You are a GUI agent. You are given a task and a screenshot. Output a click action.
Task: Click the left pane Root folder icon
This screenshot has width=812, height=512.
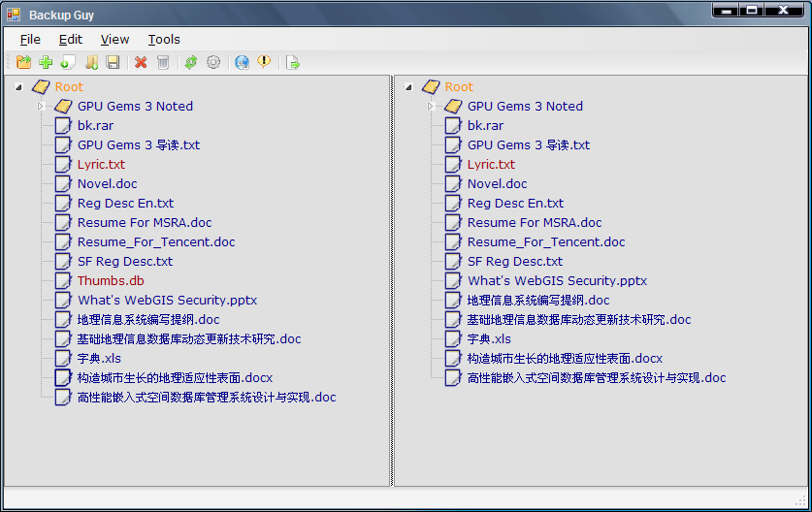click(41, 87)
